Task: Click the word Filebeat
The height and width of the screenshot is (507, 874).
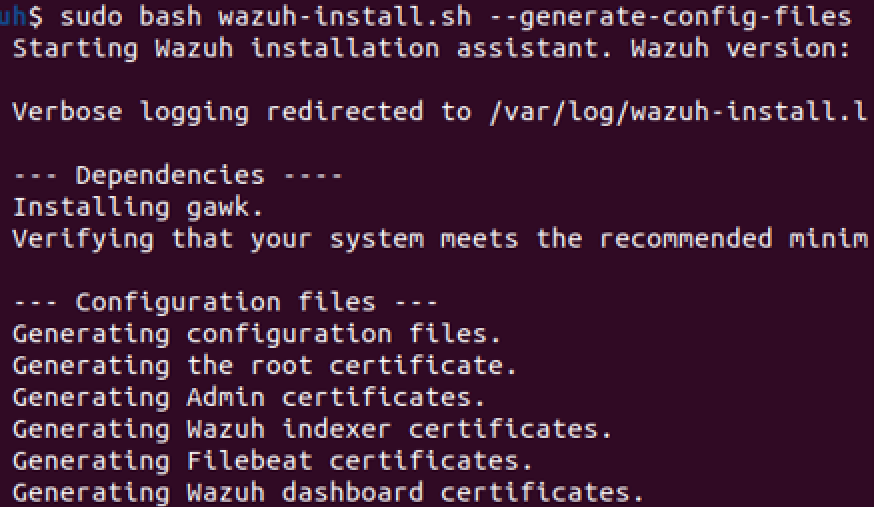Action: click(x=249, y=461)
